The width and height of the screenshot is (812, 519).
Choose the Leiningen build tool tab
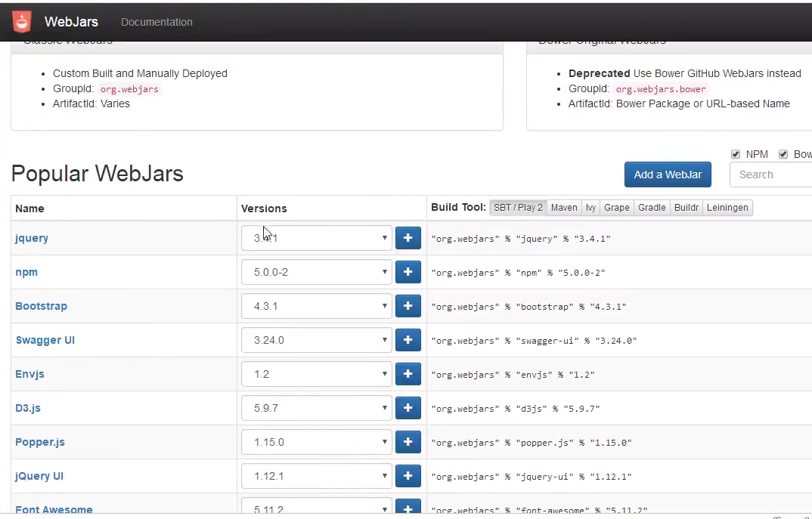(727, 208)
